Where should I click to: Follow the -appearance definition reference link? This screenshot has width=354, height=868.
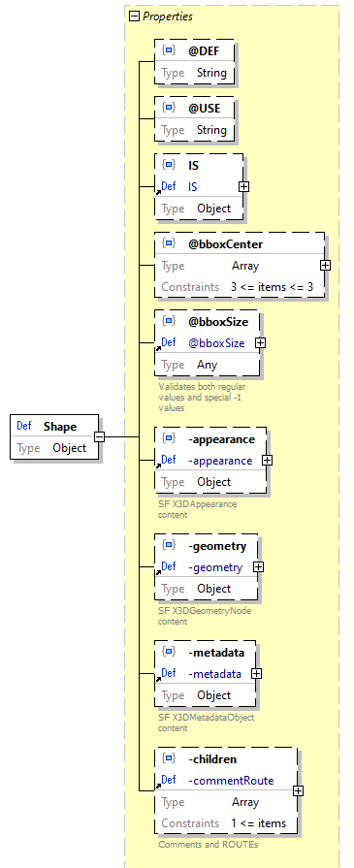click(220, 461)
